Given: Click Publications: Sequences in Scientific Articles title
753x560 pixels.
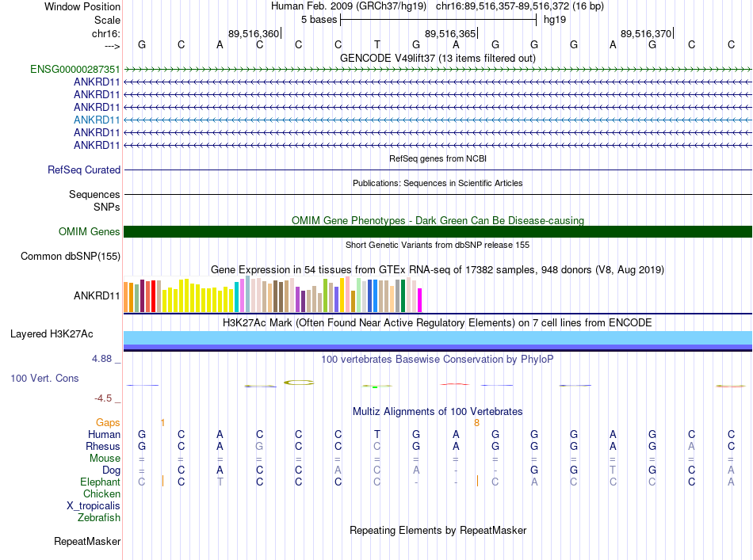Looking at the screenshot, I should [438, 183].
